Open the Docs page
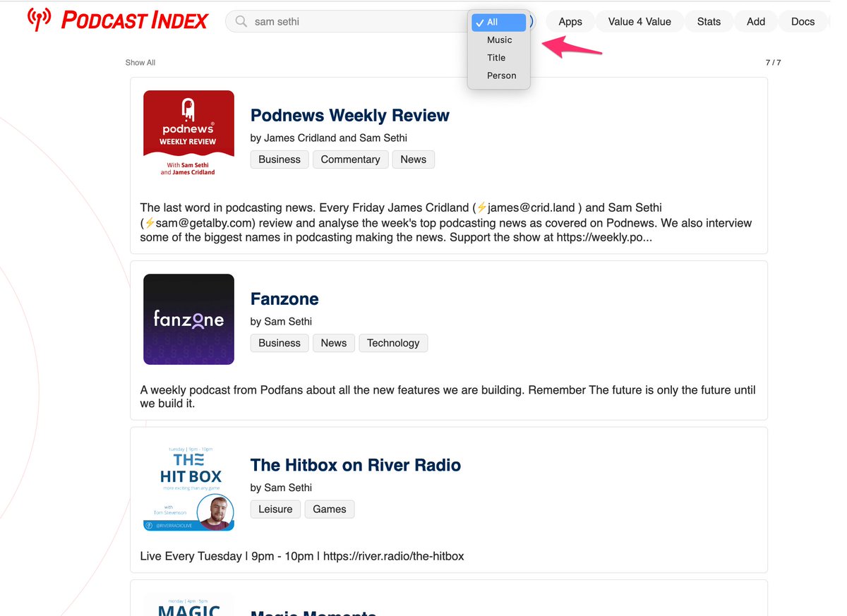 pyautogui.click(x=803, y=21)
